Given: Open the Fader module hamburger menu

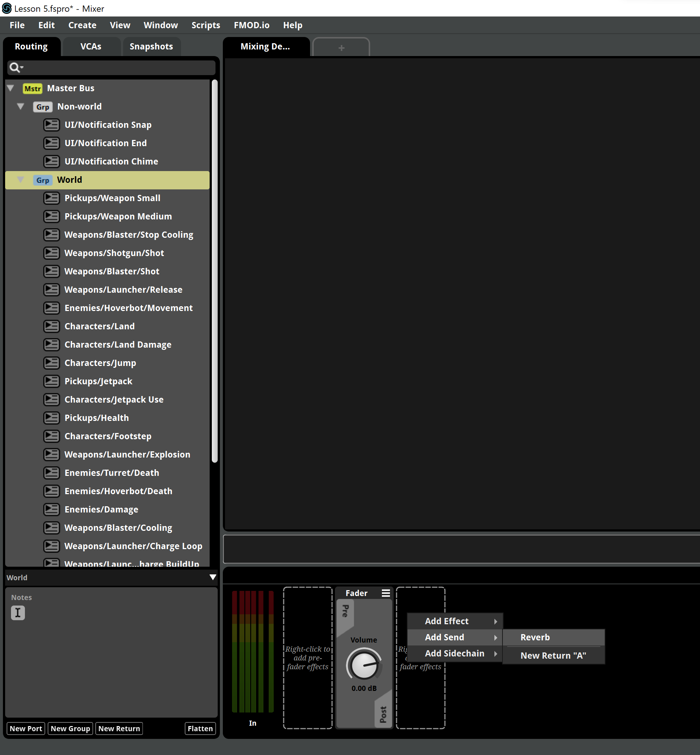Looking at the screenshot, I should [386, 593].
